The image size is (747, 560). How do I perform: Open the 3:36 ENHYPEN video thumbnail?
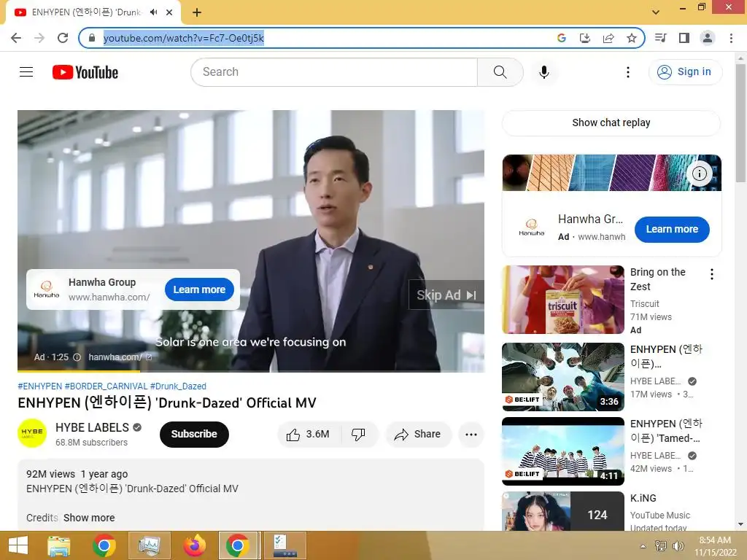(563, 377)
